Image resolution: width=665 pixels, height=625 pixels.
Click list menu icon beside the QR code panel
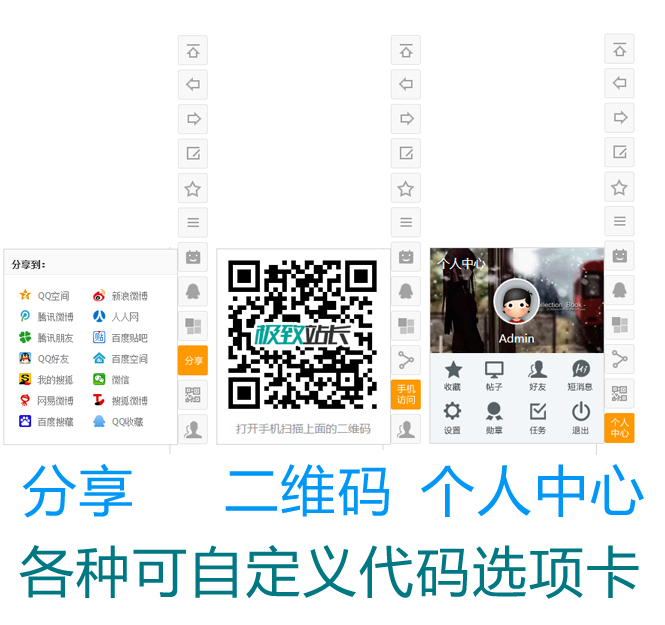[x=406, y=222]
